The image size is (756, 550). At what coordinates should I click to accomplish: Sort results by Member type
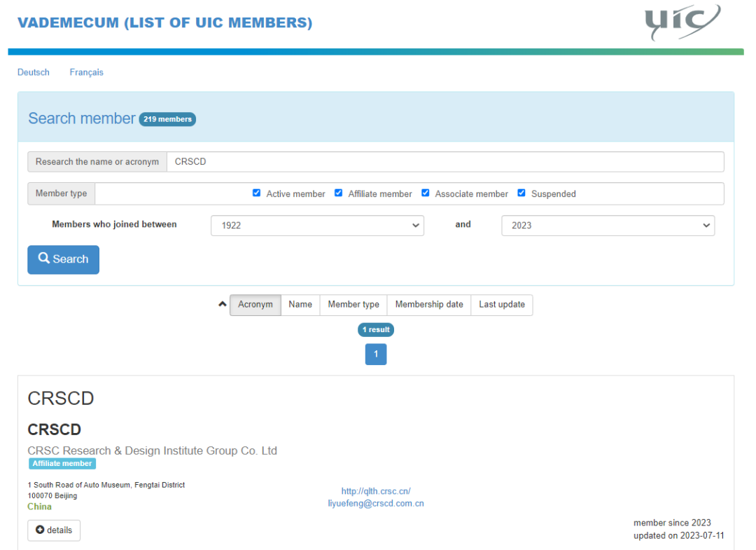point(353,305)
